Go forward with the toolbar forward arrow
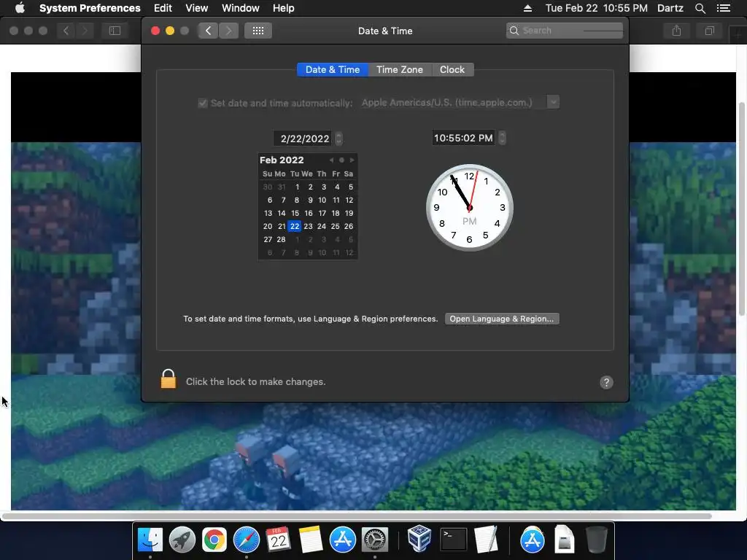Image resolution: width=747 pixels, height=560 pixels. click(x=228, y=31)
